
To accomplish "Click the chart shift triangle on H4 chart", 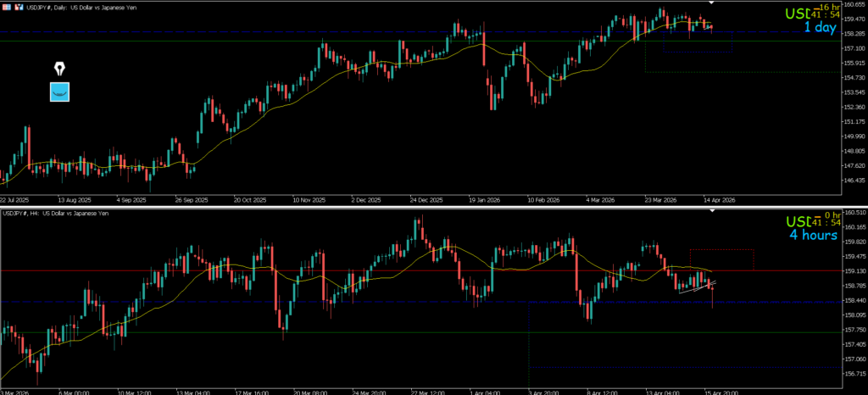I will pos(712,210).
